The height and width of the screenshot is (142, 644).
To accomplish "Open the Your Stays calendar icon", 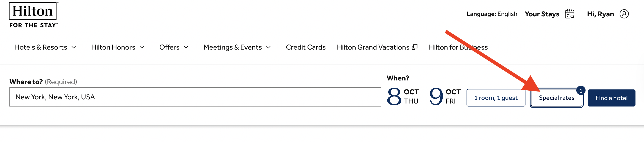I will (569, 14).
